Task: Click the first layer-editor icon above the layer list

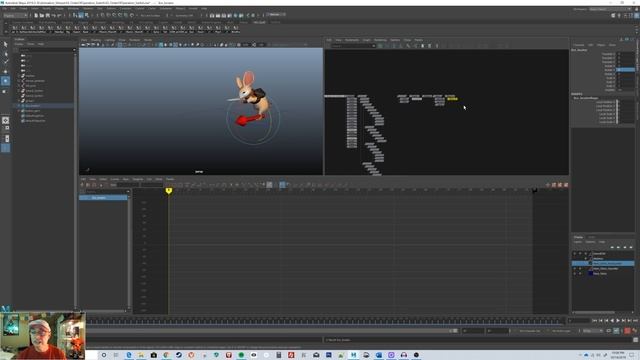Action: [x=611, y=247]
